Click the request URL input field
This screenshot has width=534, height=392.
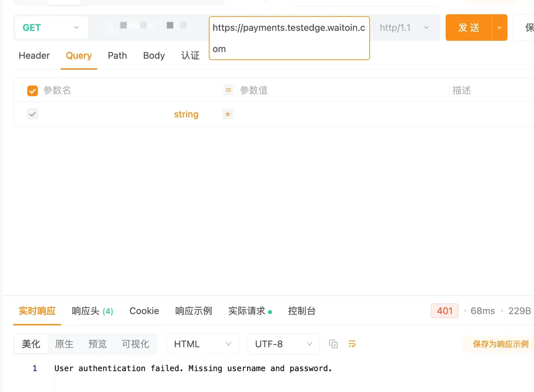(x=290, y=38)
